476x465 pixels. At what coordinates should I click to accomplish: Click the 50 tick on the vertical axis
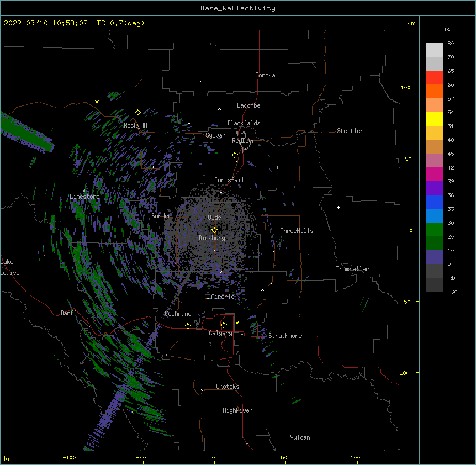[x=408, y=158]
